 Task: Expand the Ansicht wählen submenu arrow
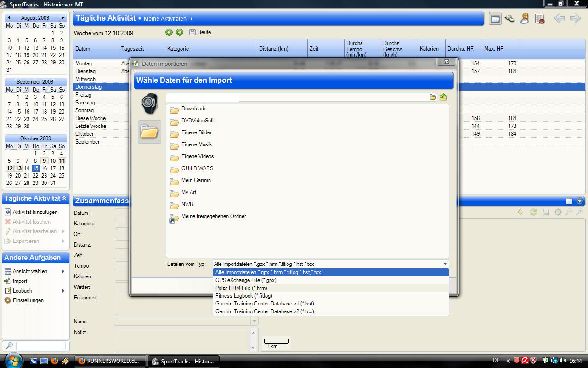(63, 271)
